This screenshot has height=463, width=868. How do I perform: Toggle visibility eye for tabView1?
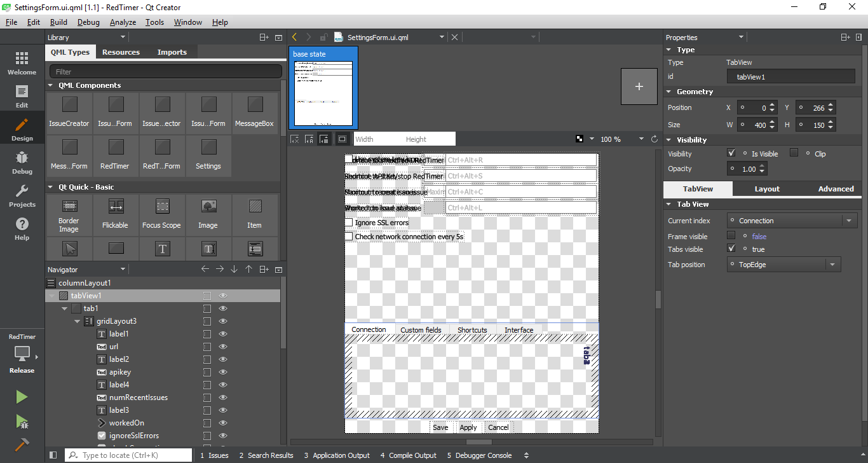pyautogui.click(x=223, y=296)
